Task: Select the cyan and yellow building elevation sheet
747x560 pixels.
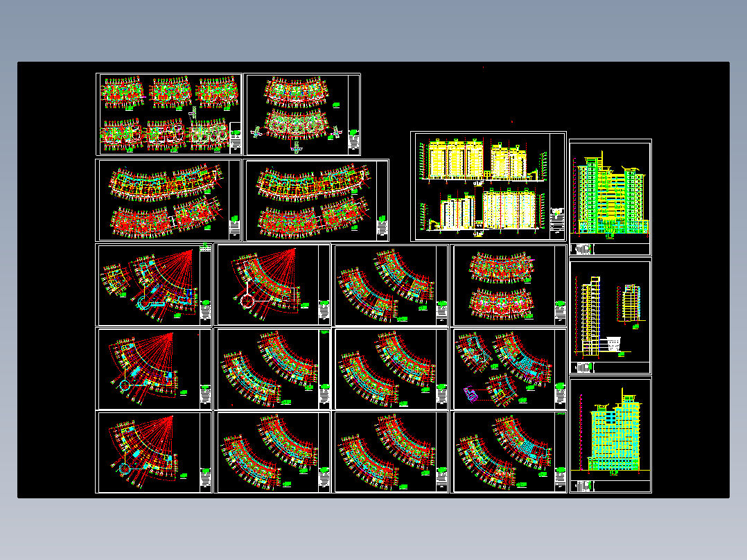Action: click(610, 435)
